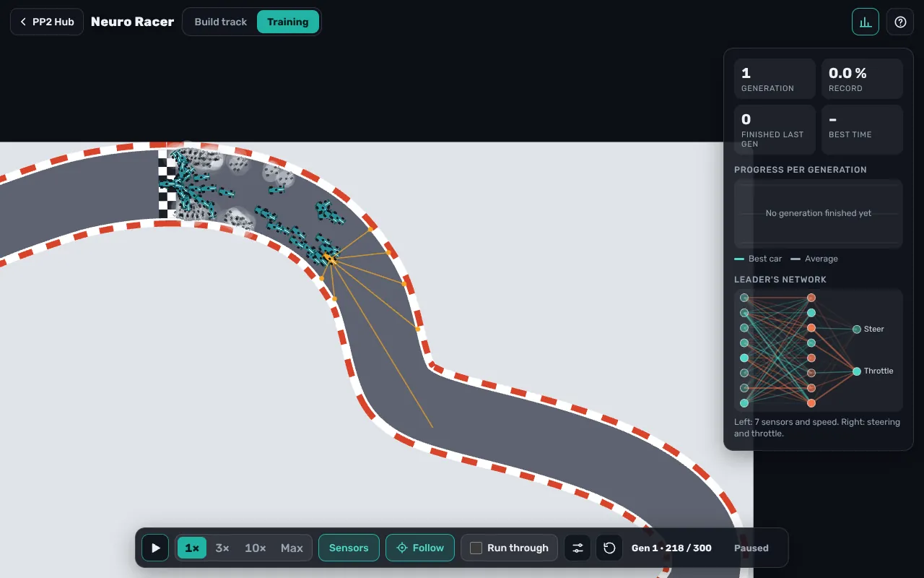Viewport: 924px width, 578px height.
Task: Click the Best Time card
Action: tap(862, 129)
